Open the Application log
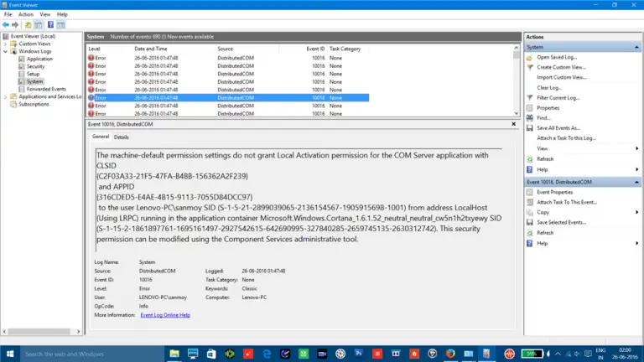644x362 pixels. pyautogui.click(x=39, y=59)
